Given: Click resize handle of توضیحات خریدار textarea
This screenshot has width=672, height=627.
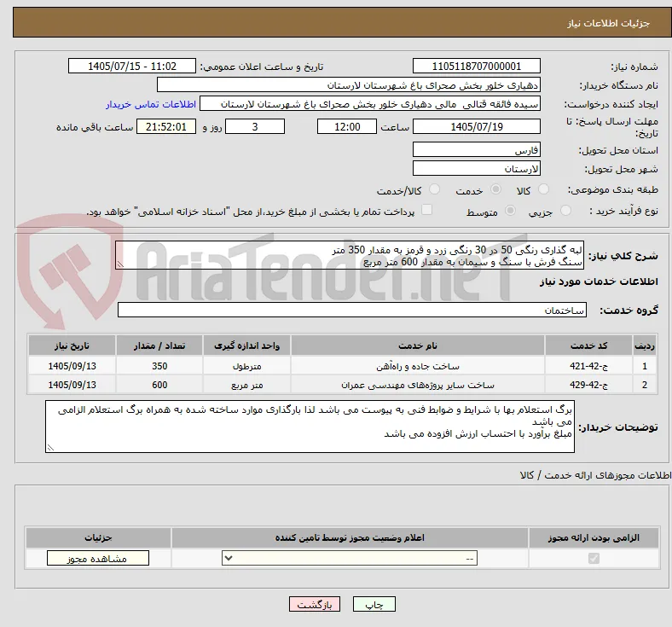Looking at the screenshot, I should (50, 448).
